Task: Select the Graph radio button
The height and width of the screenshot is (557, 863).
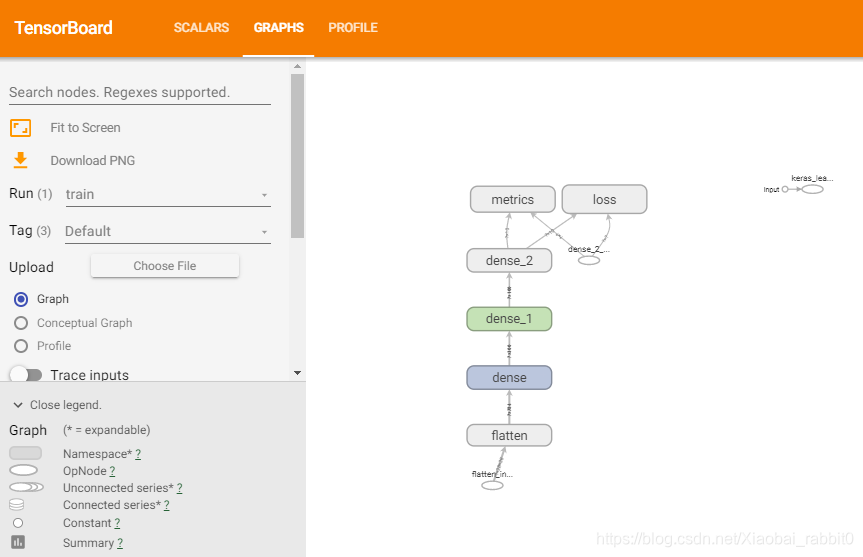Action: (21, 299)
